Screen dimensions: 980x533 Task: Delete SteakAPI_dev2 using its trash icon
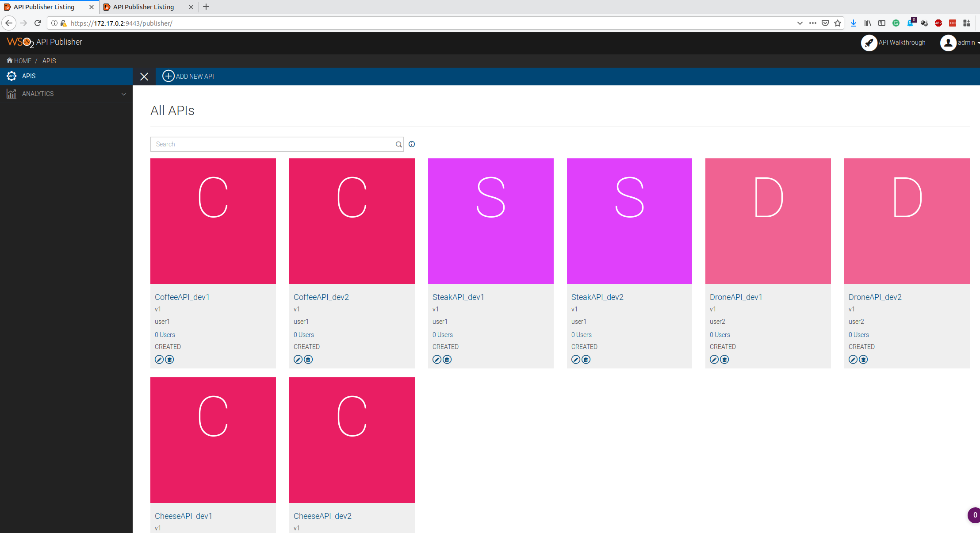click(586, 360)
